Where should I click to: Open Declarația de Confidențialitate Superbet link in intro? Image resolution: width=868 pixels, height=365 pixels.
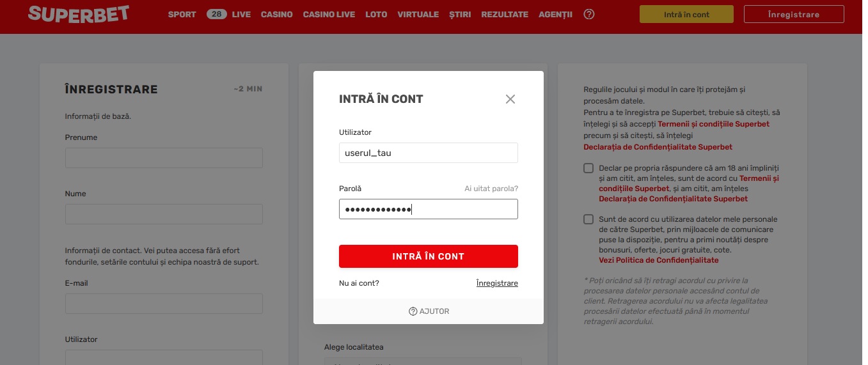click(658, 147)
